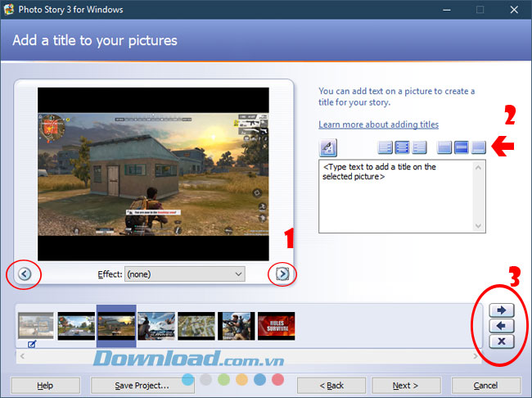The width and height of the screenshot is (532, 398).
Task: Move selected picture right in filmstrip
Action: [x=502, y=310]
